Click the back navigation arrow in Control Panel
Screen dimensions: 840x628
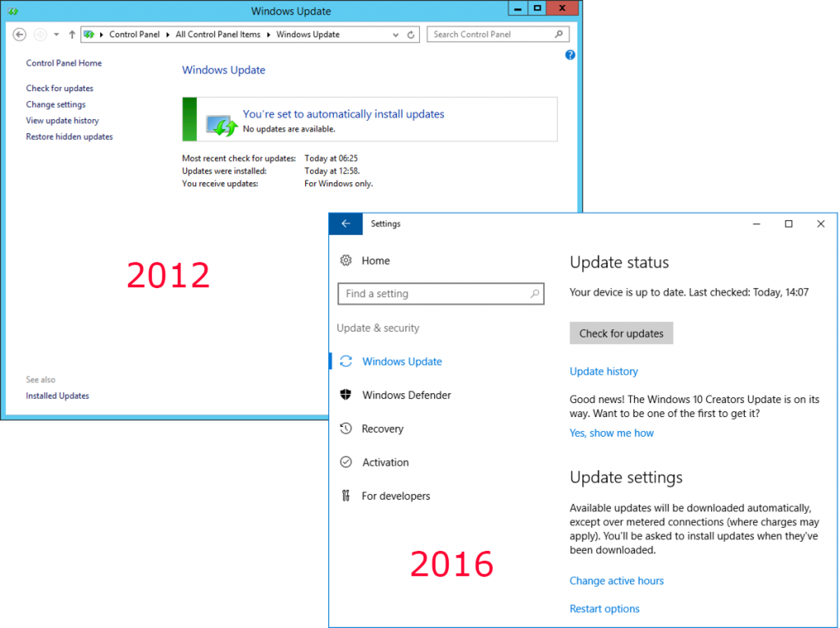(x=19, y=34)
